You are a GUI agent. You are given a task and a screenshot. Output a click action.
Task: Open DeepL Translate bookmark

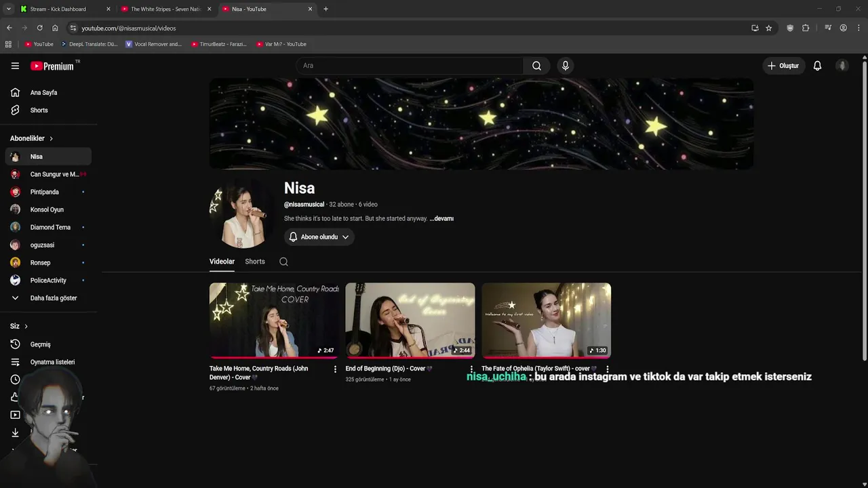click(89, 44)
